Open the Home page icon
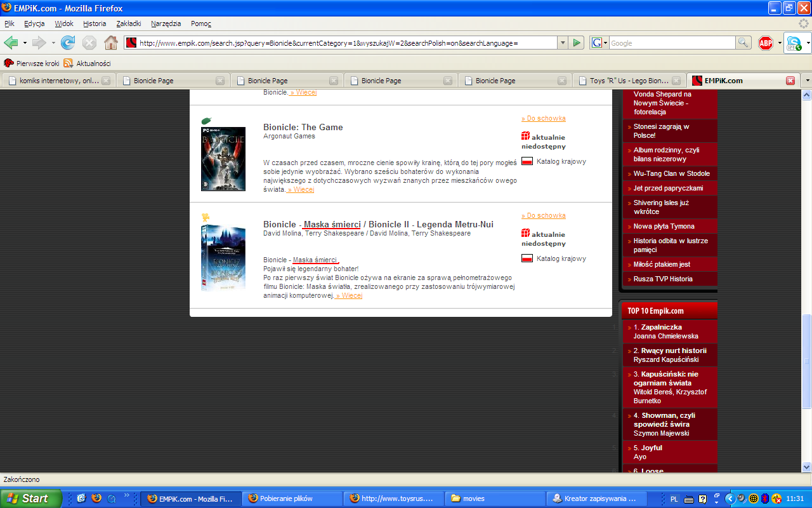812x508 pixels. (x=111, y=43)
